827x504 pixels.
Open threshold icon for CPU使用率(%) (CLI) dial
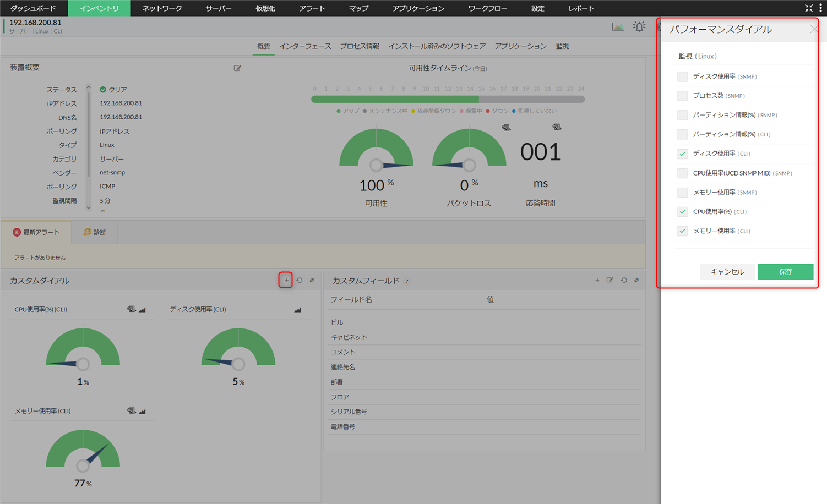click(x=131, y=309)
